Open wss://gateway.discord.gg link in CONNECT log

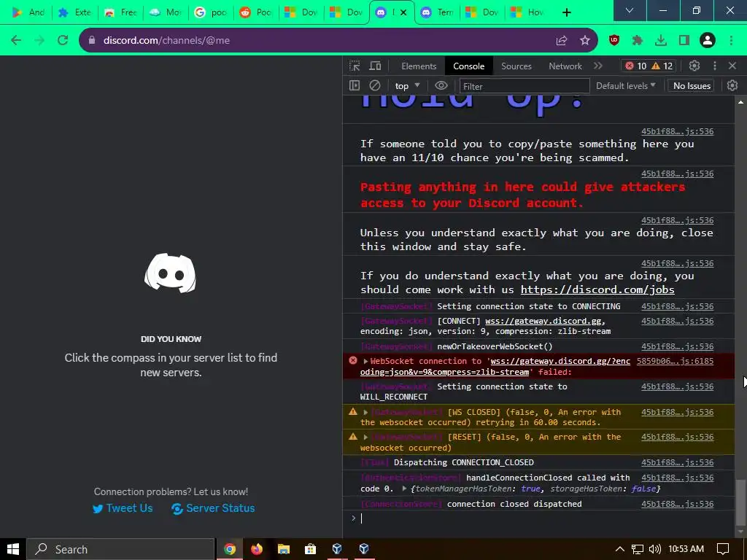click(543, 321)
